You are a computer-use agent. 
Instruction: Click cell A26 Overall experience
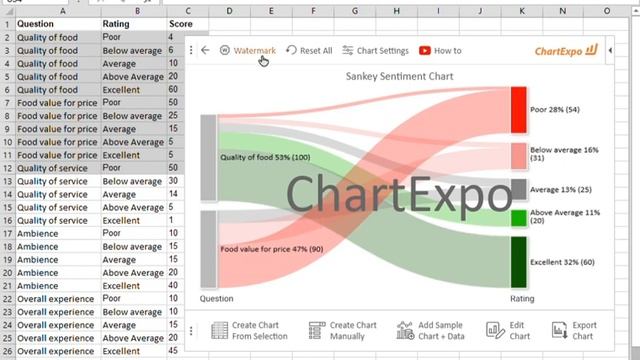pyautogui.click(x=58, y=351)
